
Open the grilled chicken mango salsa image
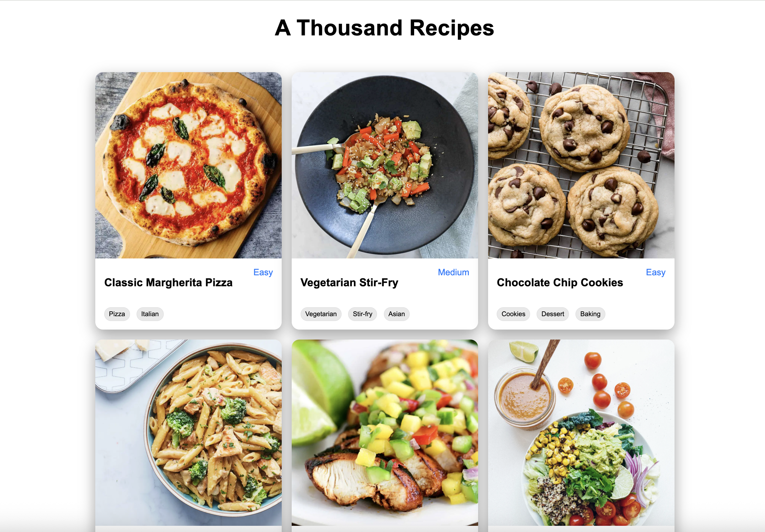[x=385, y=433]
